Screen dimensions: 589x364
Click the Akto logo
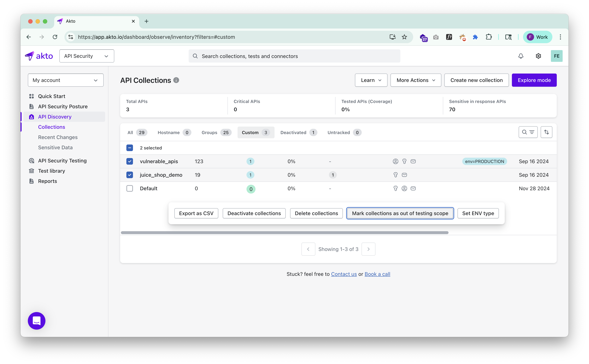[x=39, y=56]
